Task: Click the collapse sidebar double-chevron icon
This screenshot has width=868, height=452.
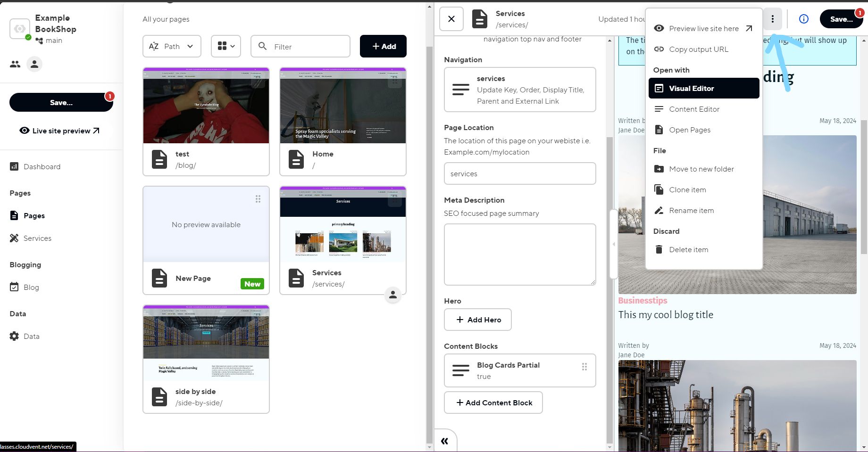Action: (444, 441)
